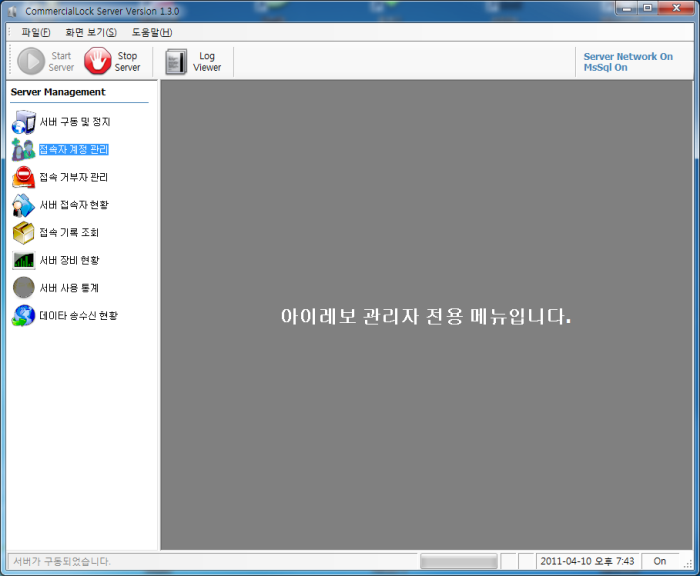
Task: Click the 서버 사용 통계 round icon
Action: click(23, 288)
